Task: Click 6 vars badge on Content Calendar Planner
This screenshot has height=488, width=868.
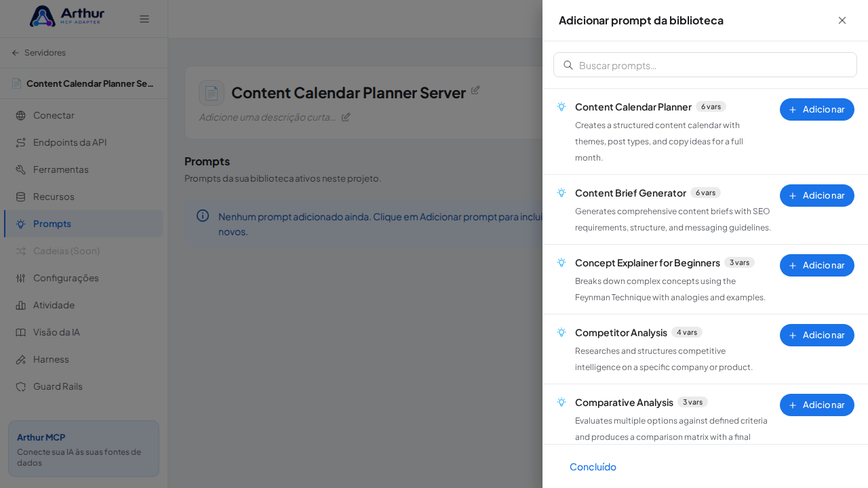Action: 711,106
